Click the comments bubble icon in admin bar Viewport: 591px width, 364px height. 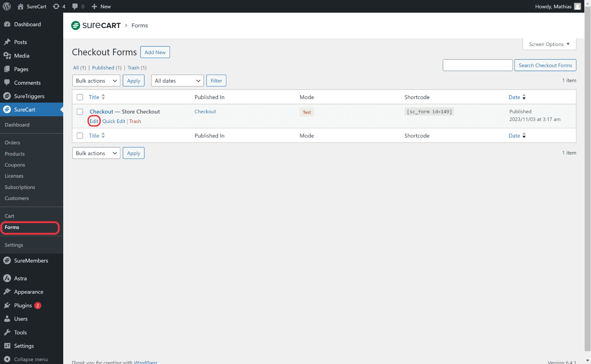pyautogui.click(x=75, y=6)
